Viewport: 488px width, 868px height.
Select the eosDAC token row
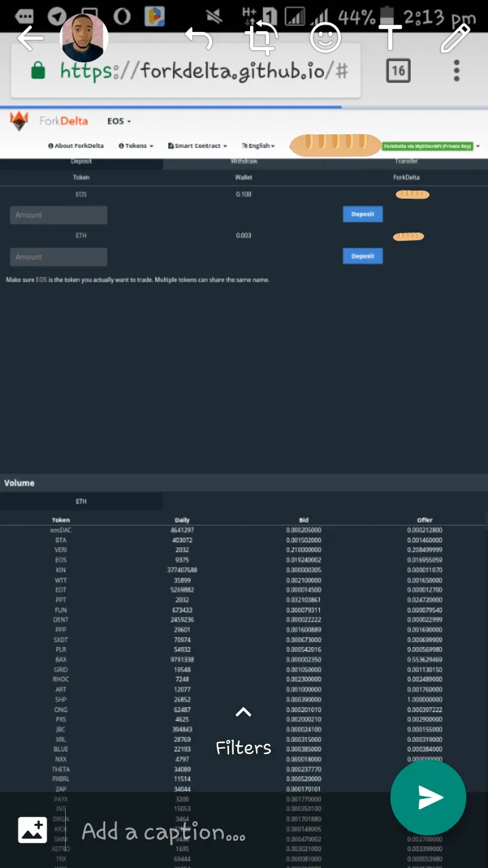[244, 530]
